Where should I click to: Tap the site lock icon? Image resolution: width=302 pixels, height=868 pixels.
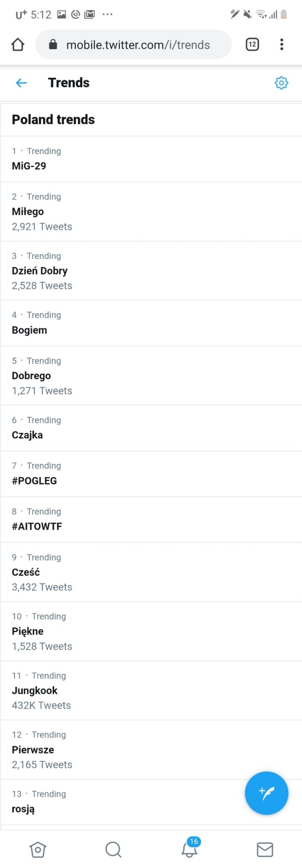(x=53, y=45)
